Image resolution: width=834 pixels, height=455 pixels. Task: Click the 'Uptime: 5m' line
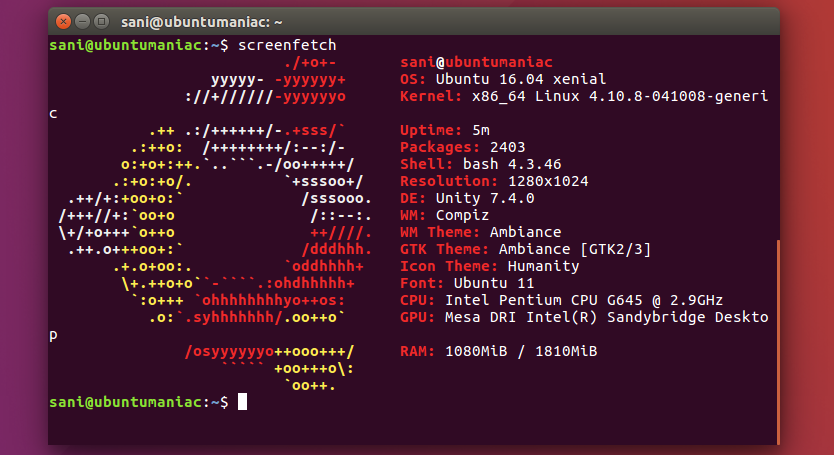[x=445, y=130]
